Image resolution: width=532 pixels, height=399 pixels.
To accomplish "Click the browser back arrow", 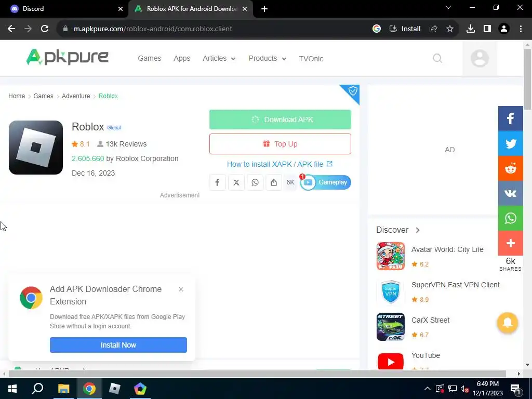I will (11, 29).
